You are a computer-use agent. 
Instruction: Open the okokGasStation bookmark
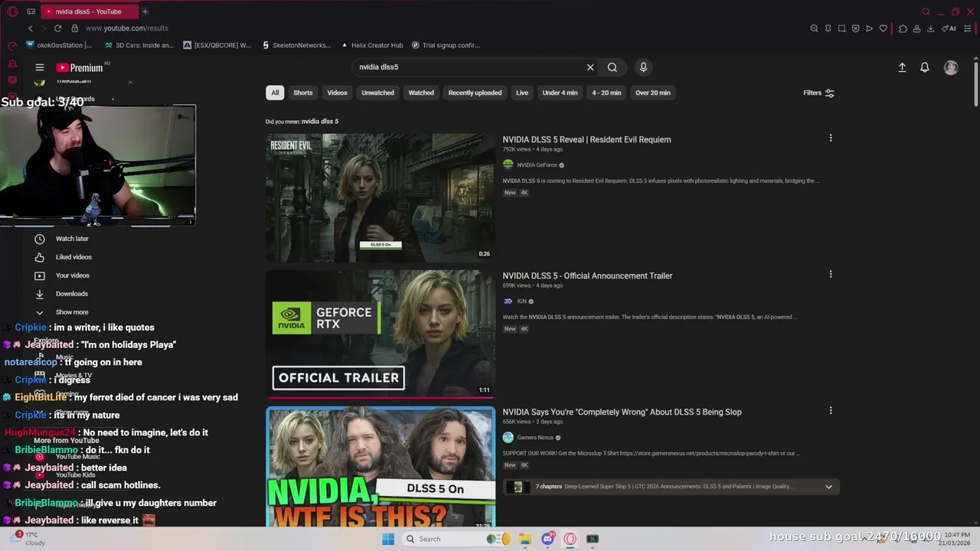click(59, 45)
